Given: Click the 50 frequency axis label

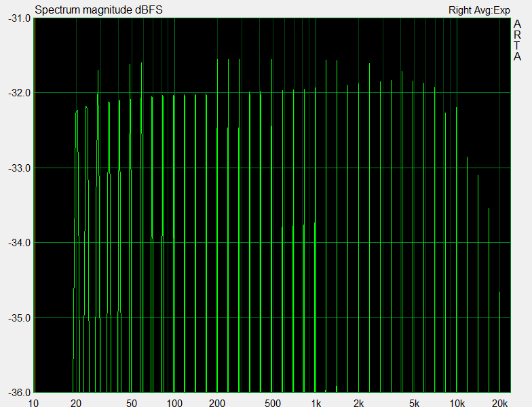Looking at the screenshot, I should pyautogui.click(x=132, y=403).
